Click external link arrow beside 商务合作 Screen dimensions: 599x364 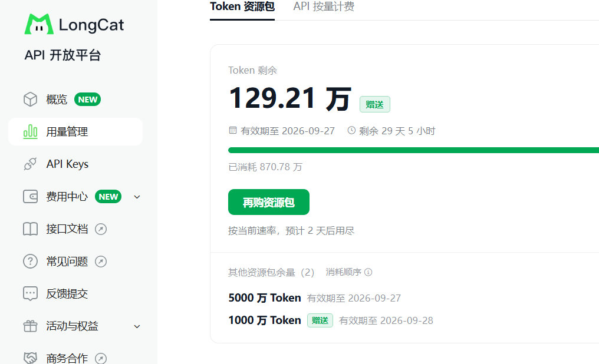(x=101, y=358)
